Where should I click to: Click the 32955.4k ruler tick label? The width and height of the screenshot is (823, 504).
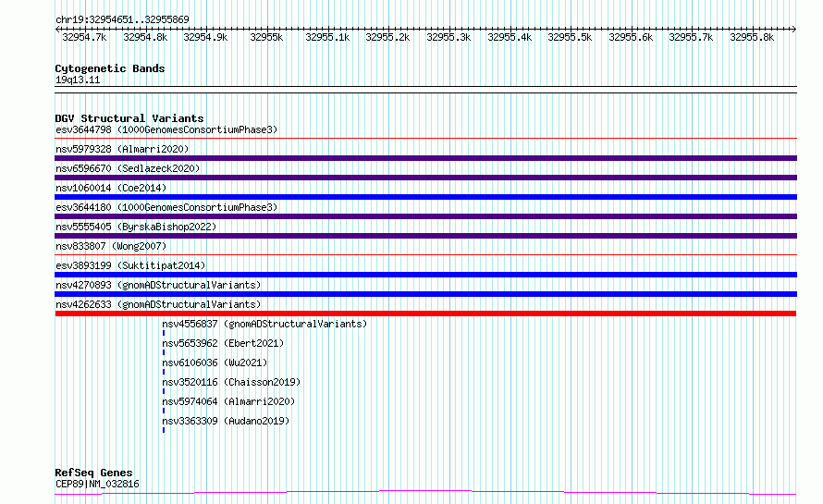click(510, 37)
